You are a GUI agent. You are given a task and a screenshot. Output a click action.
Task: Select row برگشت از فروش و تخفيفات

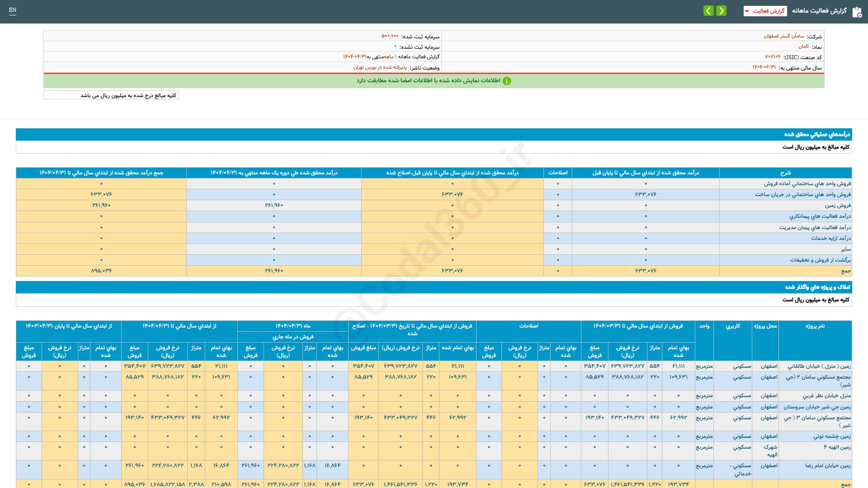coord(821,260)
